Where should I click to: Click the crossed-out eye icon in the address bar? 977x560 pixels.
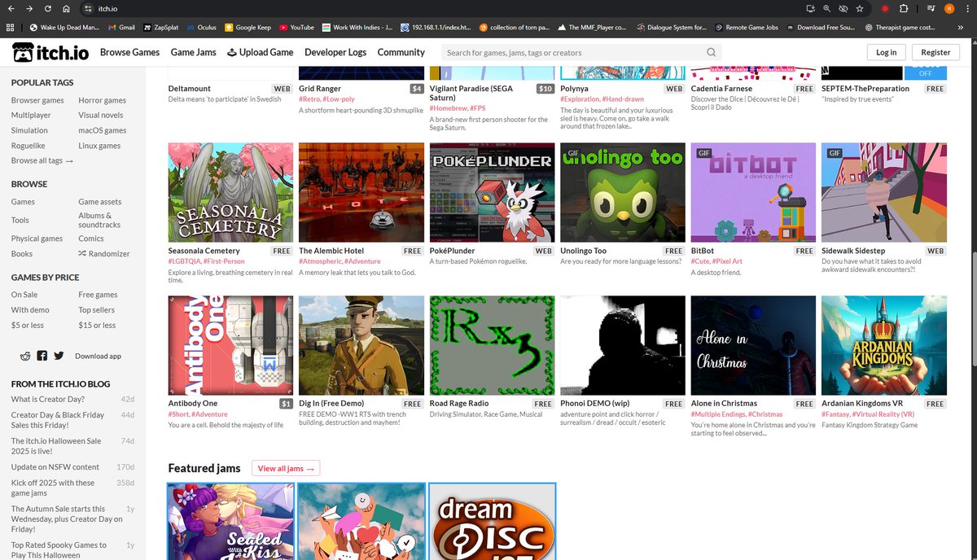(x=843, y=8)
